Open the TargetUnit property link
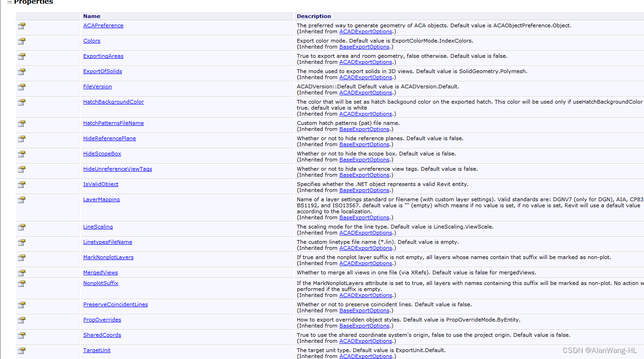This screenshot has height=359, width=644. [97, 350]
